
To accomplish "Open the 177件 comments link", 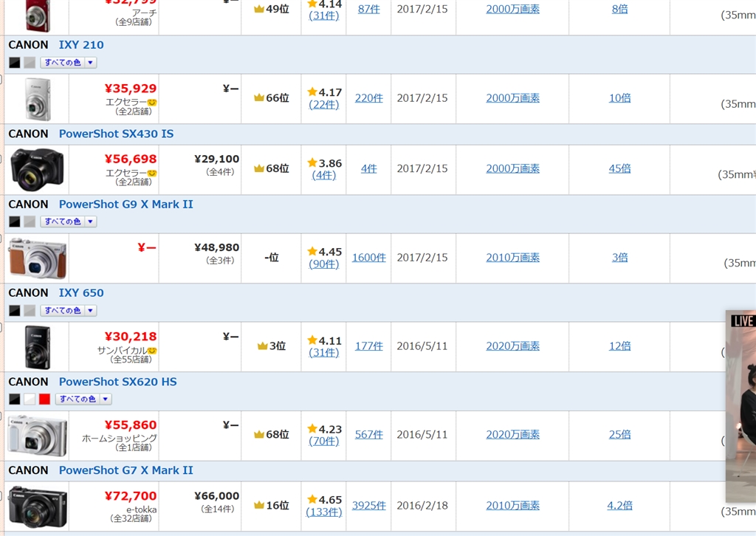I will point(369,346).
